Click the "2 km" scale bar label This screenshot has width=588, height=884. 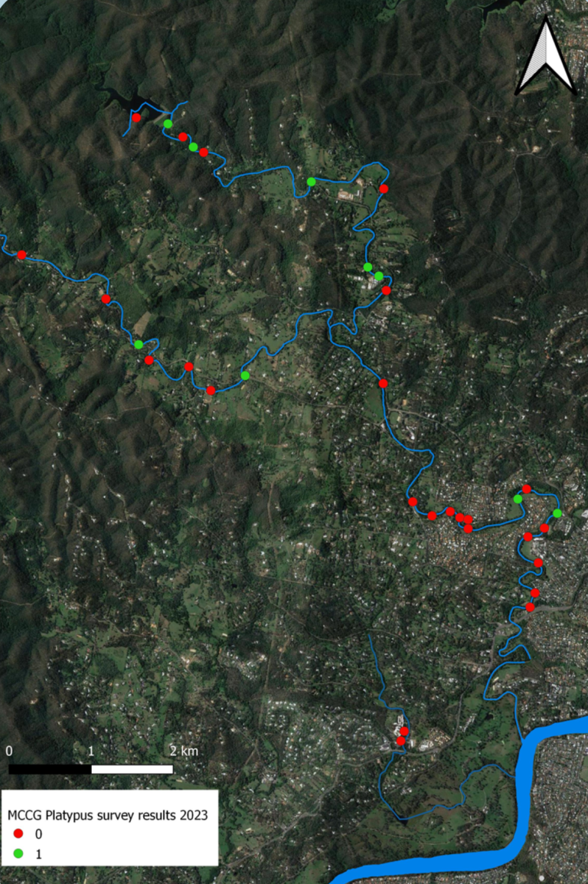pos(184,751)
